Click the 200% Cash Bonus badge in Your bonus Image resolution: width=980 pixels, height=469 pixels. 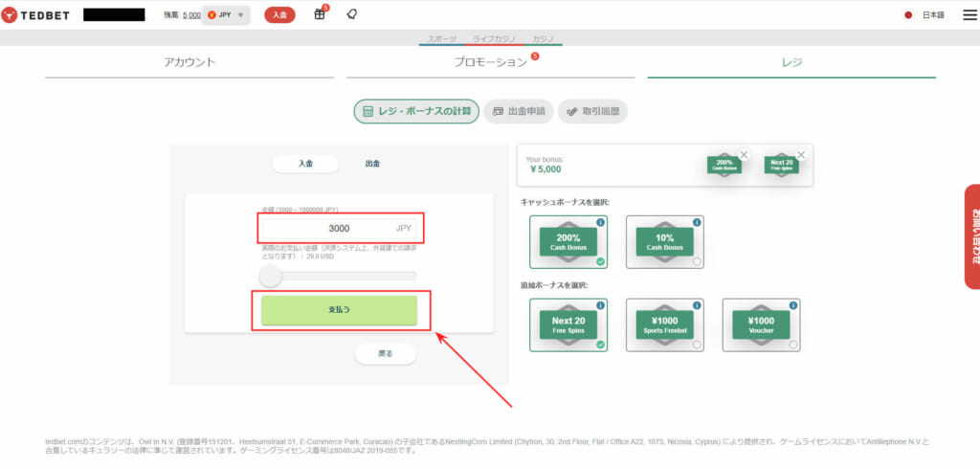click(x=724, y=165)
